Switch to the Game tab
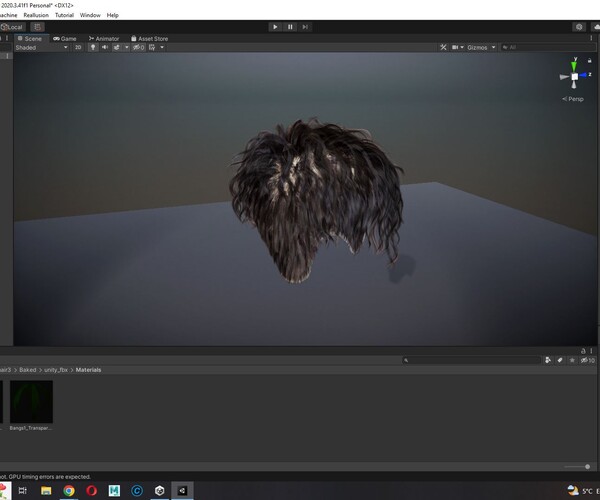The width and height of the screenshot is (600, 500). pos(65,39)
